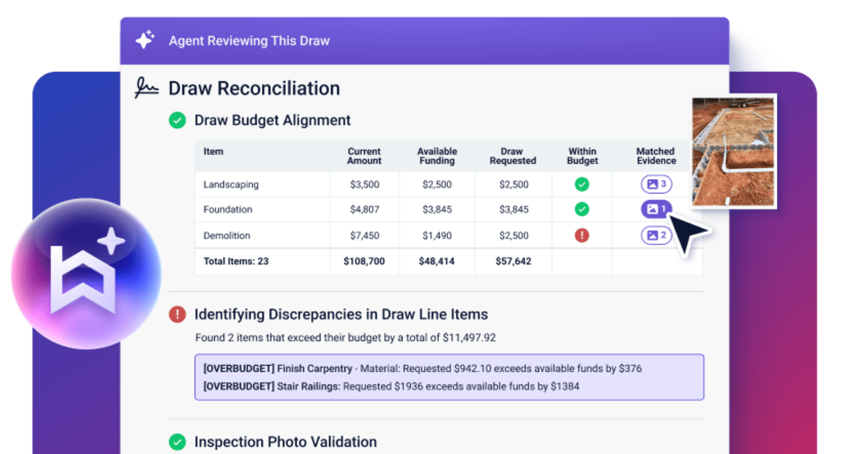Click green check icon beside Draw Budget Alignment

(x=177, y=120)
